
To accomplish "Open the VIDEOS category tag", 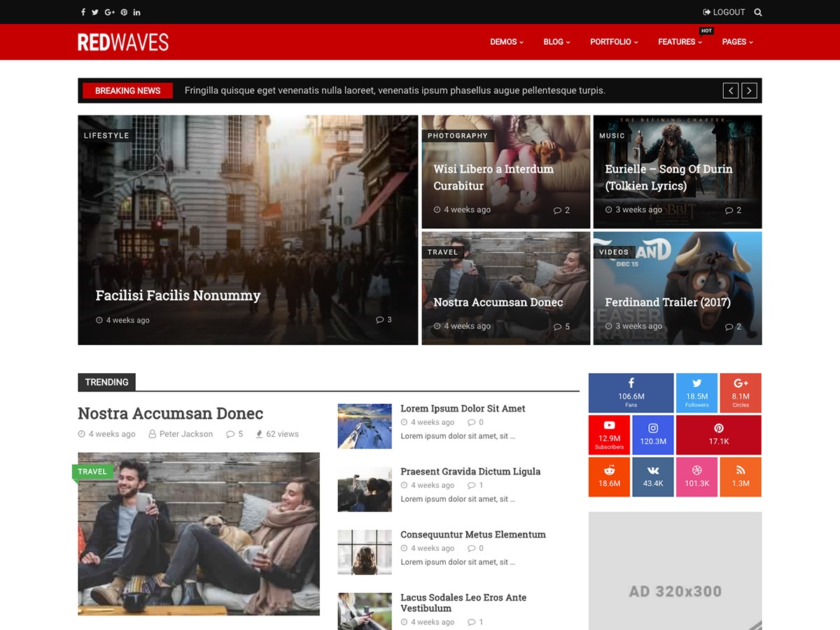I will [614, 252].
